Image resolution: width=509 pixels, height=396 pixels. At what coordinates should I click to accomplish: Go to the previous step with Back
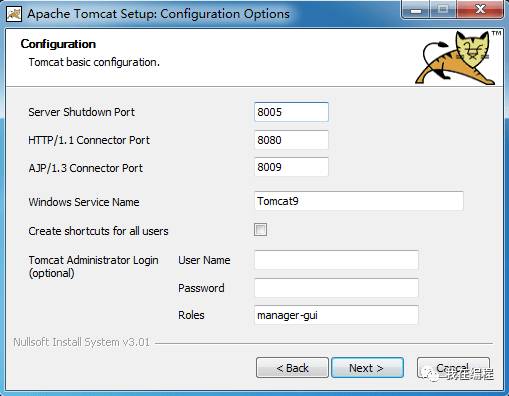click(x=292, y=368)
